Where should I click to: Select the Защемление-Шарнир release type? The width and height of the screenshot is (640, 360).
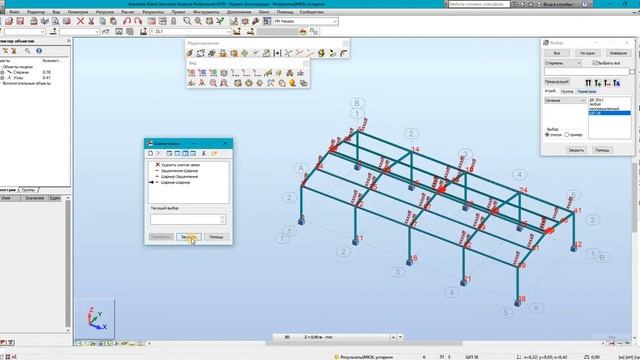179,171
